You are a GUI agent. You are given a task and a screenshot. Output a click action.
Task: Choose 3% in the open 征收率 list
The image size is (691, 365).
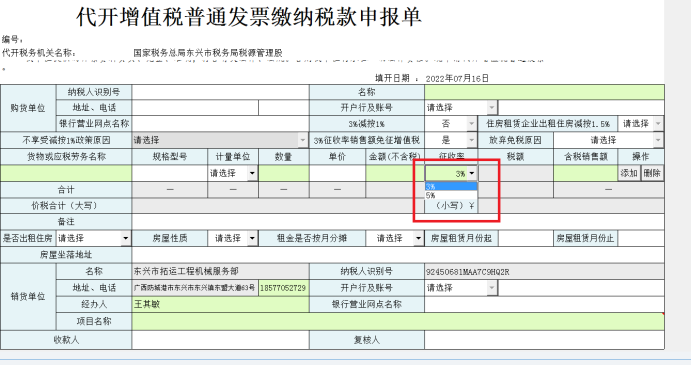point(451,187)
